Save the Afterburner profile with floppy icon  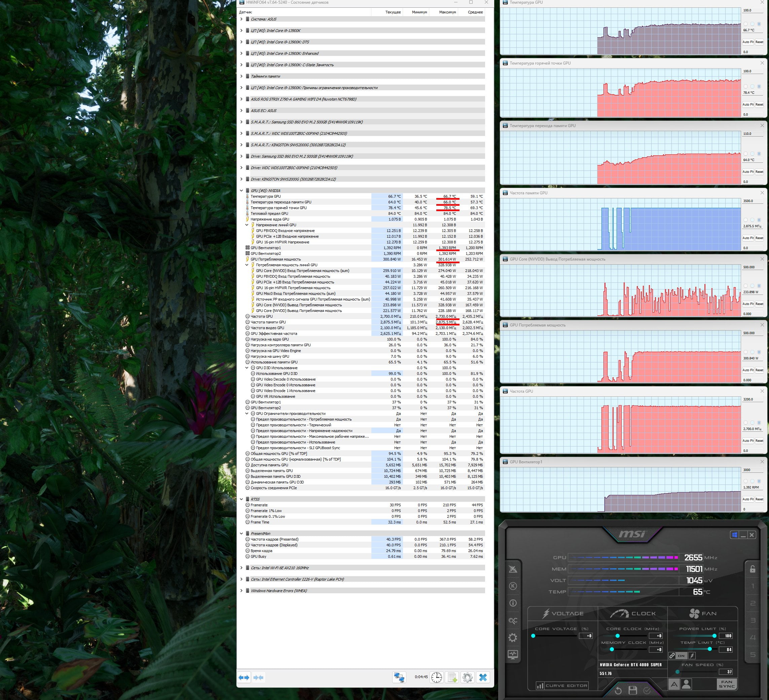click(632, 690)
